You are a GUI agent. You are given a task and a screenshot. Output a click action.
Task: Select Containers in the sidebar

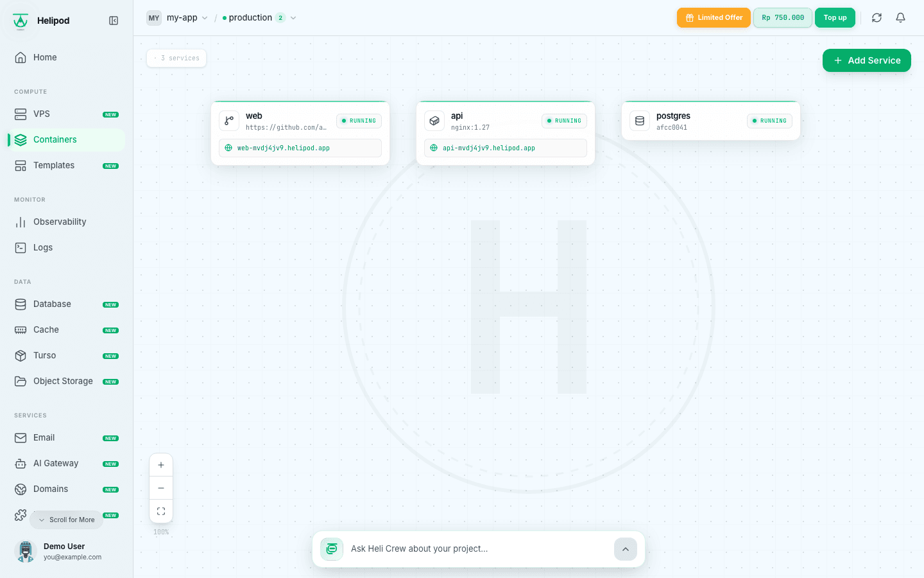[67, 139]
